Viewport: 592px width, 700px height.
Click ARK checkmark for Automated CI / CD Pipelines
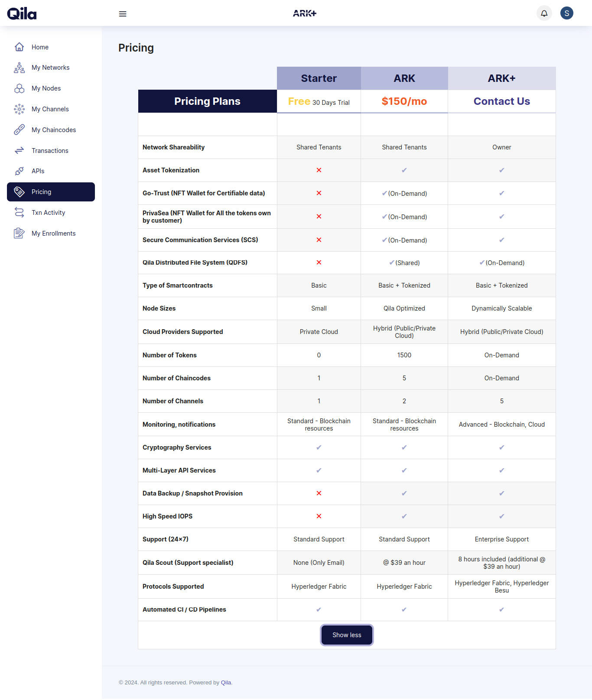[x=404, y=609]
